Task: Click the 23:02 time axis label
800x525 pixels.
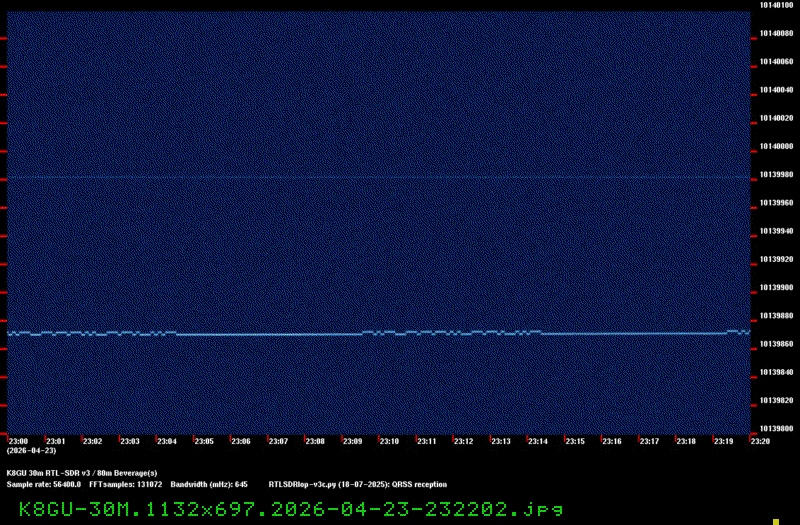Action: click(92, 441)
